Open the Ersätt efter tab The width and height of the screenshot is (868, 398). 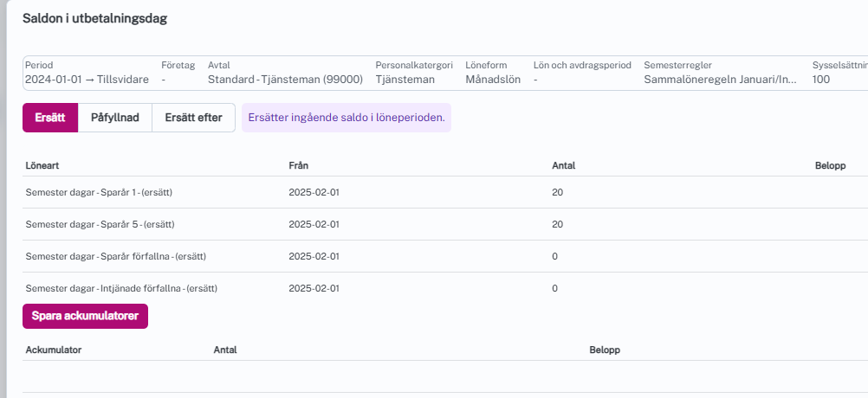[193, 118]
